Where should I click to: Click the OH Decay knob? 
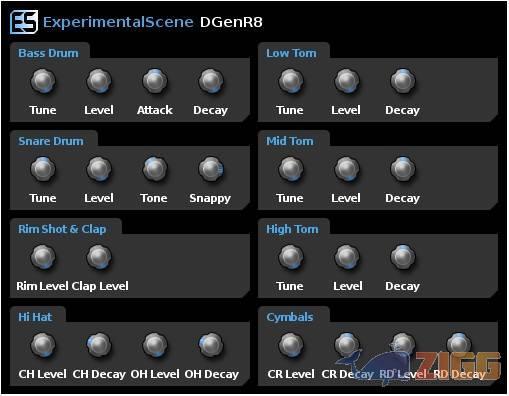click(x=211, y=345)
